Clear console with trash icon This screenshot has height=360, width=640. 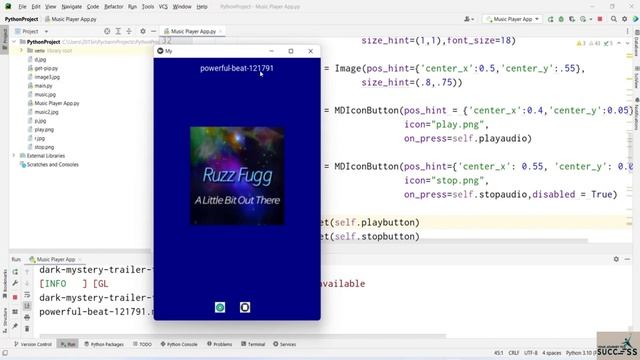(27, 329)
